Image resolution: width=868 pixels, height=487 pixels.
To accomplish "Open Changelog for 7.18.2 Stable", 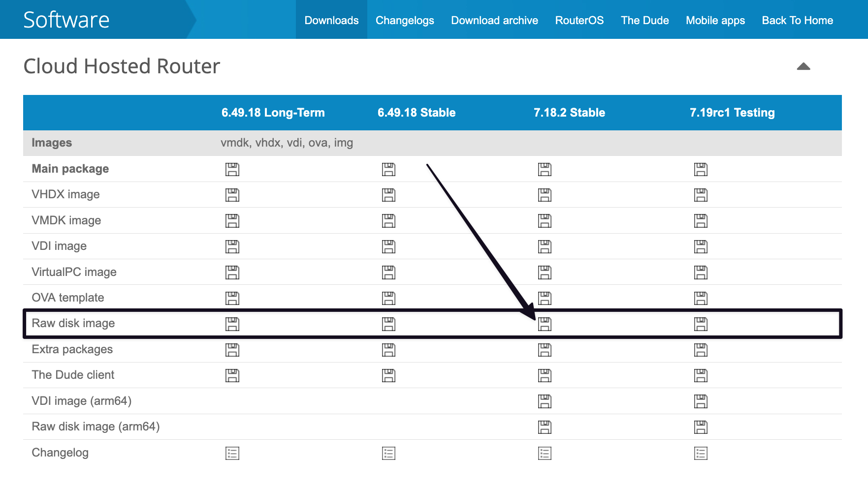I will 545,453.
